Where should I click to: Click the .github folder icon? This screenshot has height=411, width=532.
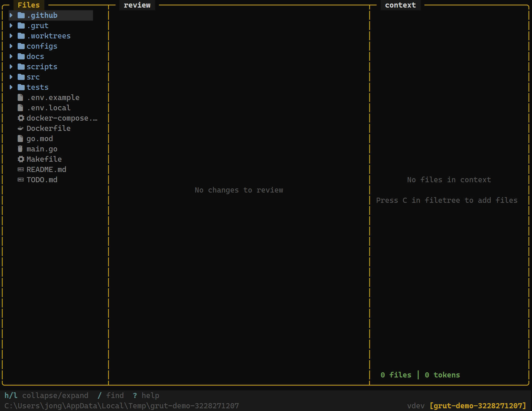pyautogui.click(x=21, y=15)
